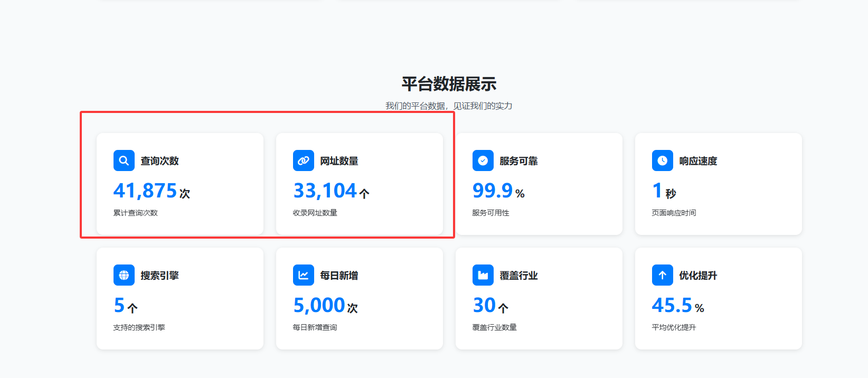Click the magnifier icon beside 查询次数
Screen dimensions: 868x378
[x=124, y=160]
